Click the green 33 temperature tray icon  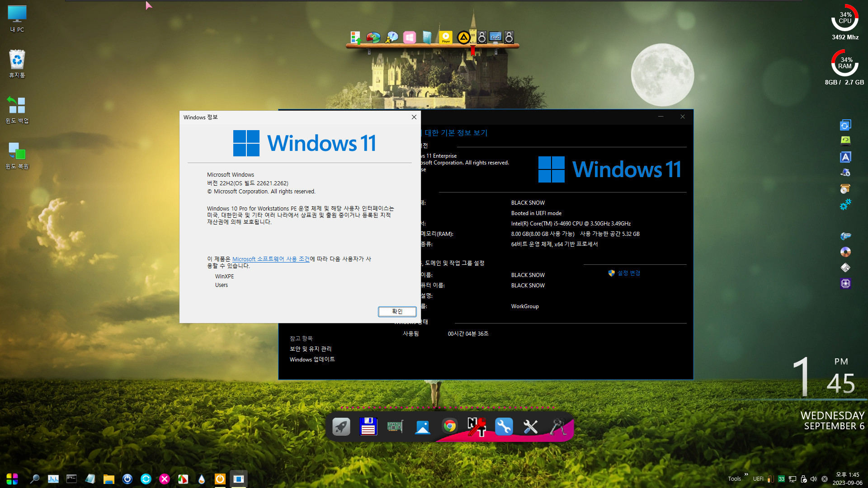pos(781,479)
